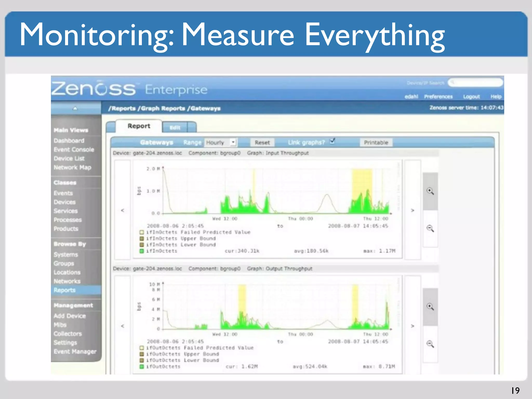Open Products under Classes
Image resolution: width=532 pixels, height=399 pixels.
tap(66, 229)
